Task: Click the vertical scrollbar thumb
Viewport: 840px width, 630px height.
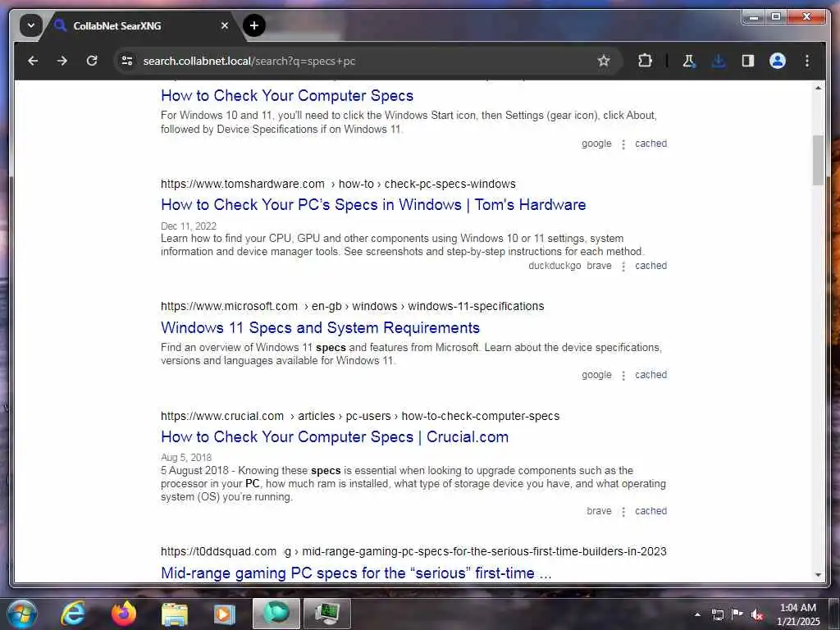Action: 818,160
